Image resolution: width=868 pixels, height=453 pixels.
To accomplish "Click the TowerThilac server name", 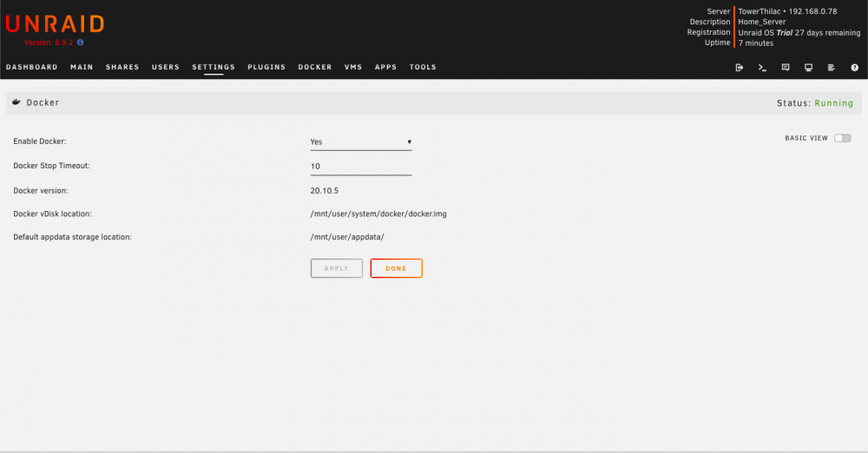I will click(759, 11).
